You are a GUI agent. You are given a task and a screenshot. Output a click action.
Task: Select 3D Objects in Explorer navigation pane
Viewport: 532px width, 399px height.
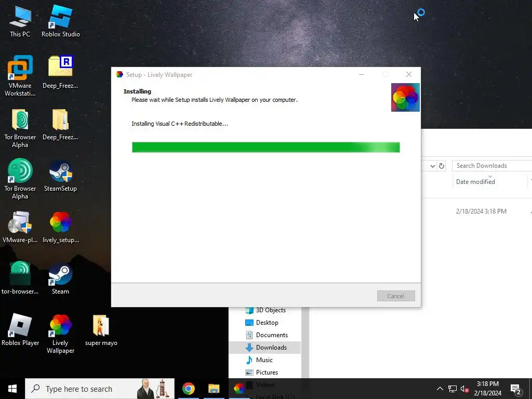(264, 310)
